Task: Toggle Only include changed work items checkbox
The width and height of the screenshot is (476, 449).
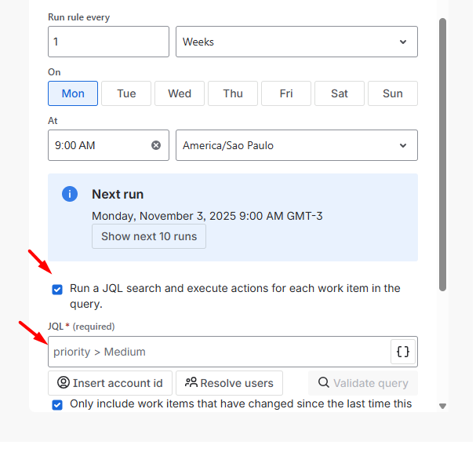Action: [57, 405]
